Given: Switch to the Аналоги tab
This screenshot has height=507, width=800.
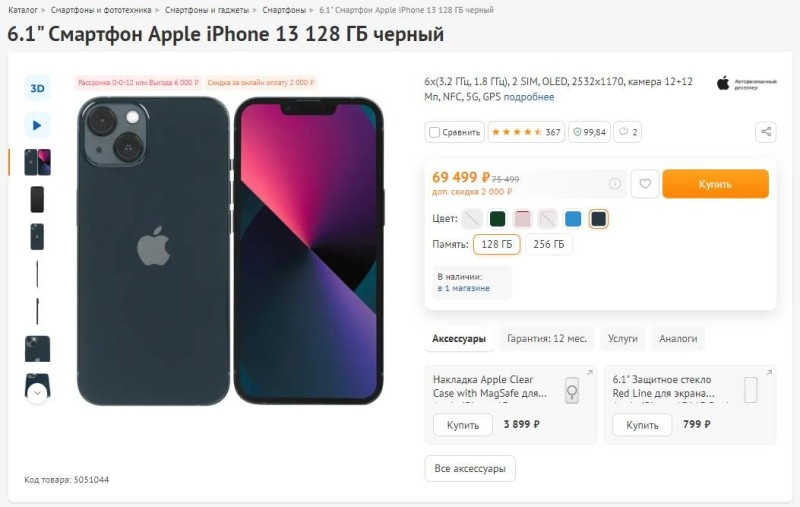Looking at the screenshot, I should (x=678, y=339).
